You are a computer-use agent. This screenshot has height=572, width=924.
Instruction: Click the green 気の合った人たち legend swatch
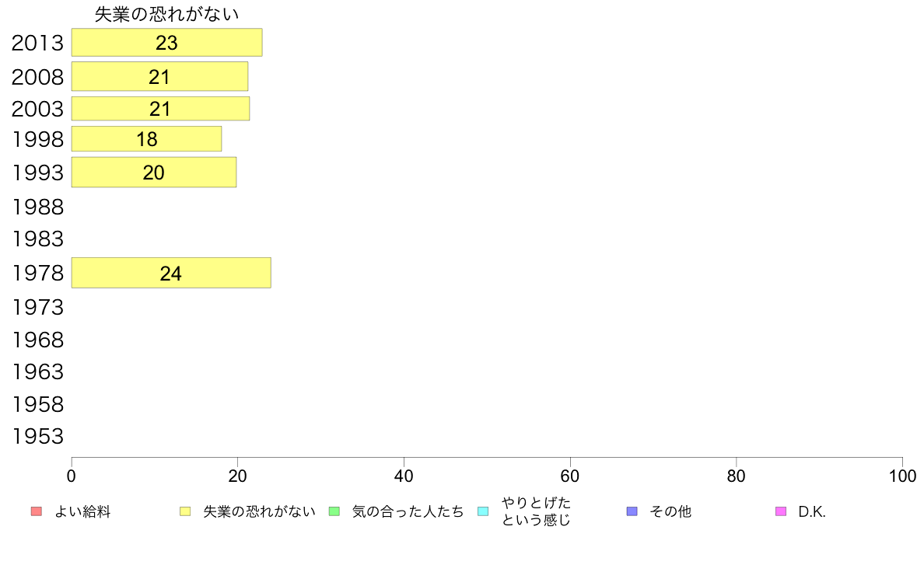click(x=334, y=511)
